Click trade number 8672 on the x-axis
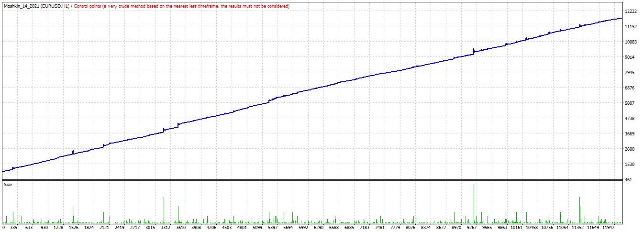This screenshot has height=232, width=644. (441, 228)
